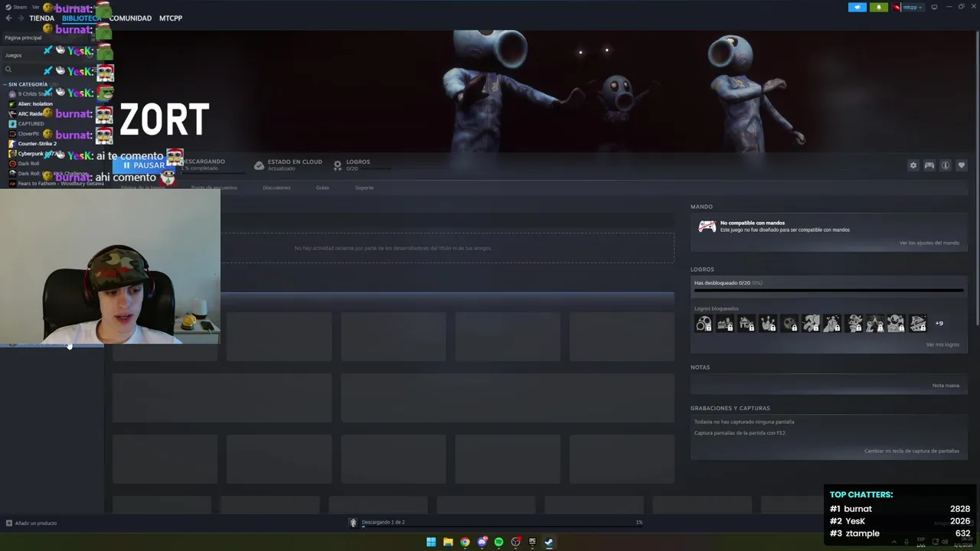Open Ver mis logros link
Viewport: 980px width, 551px height.
pyautogui.click(x=942, y=345)
